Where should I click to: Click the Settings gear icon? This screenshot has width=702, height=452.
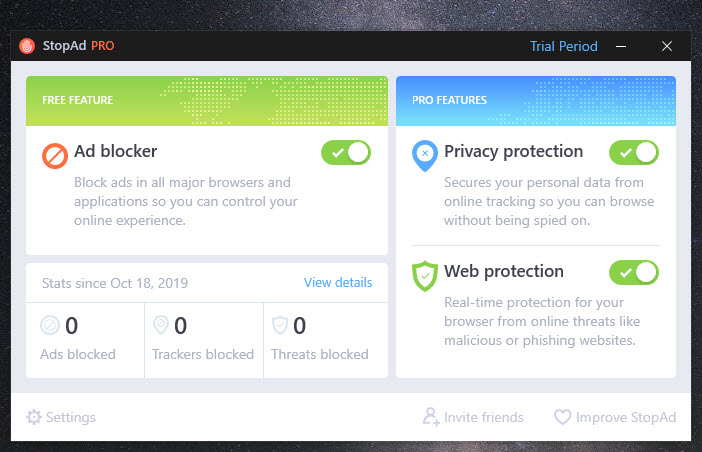pos(34,417)
